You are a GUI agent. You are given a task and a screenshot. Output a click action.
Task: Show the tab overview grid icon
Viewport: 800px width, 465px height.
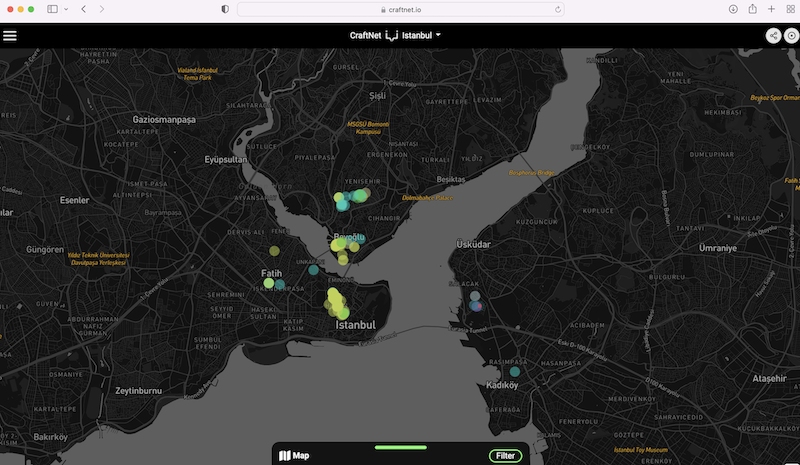[791, 9]
